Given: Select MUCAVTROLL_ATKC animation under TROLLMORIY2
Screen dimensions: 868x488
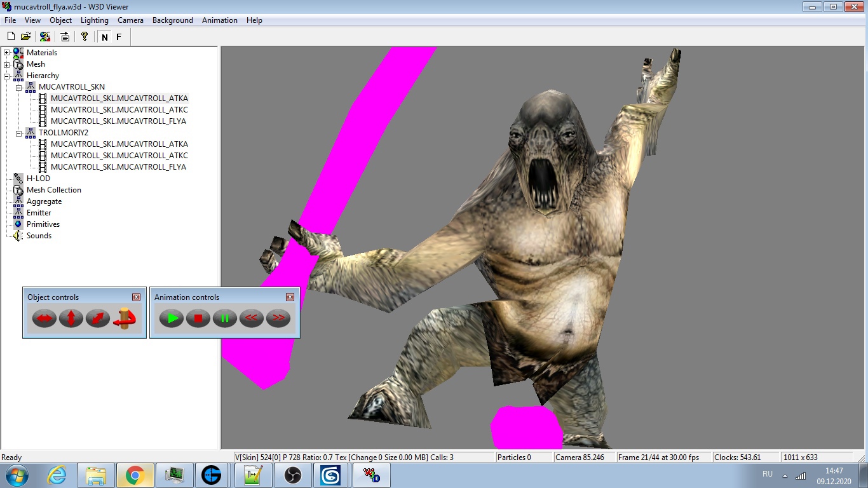Looking at the screenshot, I should click(x=119, y=156).
